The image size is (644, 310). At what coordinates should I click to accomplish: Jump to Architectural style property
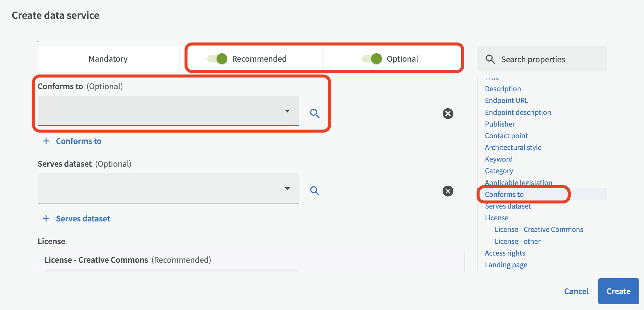point(513,148)
